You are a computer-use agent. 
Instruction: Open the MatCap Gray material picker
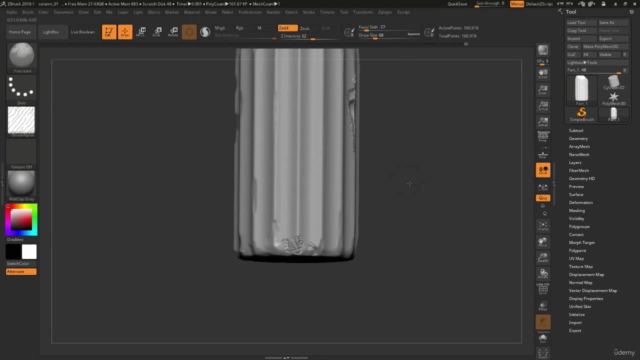tap(22, 186)
